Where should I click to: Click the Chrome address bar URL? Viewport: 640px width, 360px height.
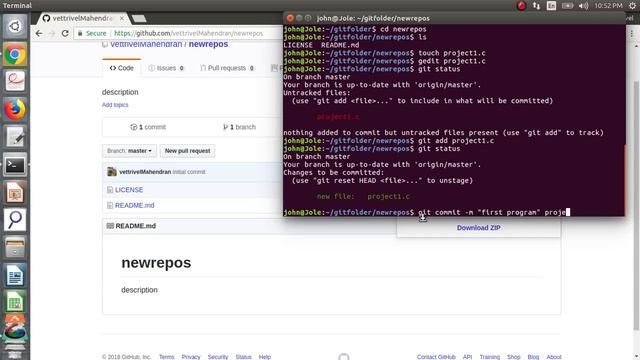pyautogui.click(x=188, y=33)
